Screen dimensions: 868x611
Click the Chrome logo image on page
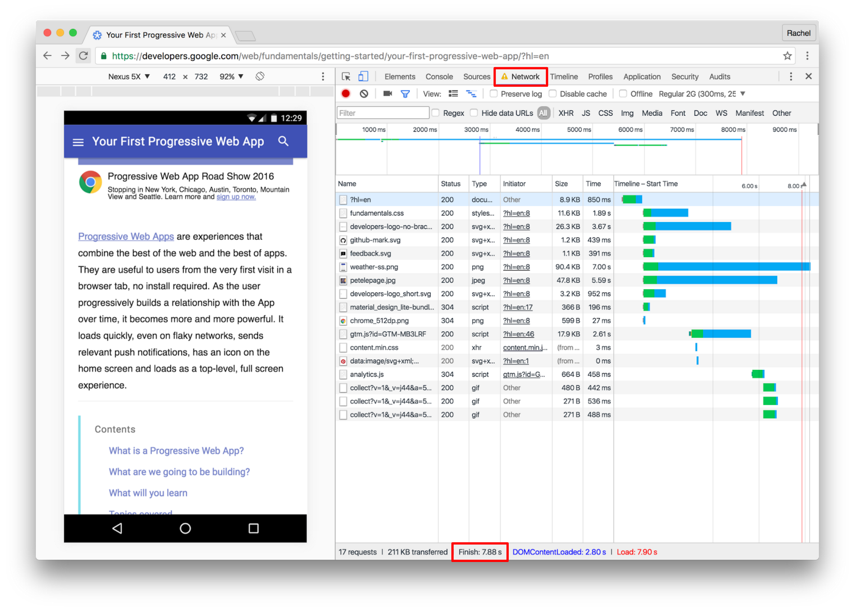click(x=90, y=182)
